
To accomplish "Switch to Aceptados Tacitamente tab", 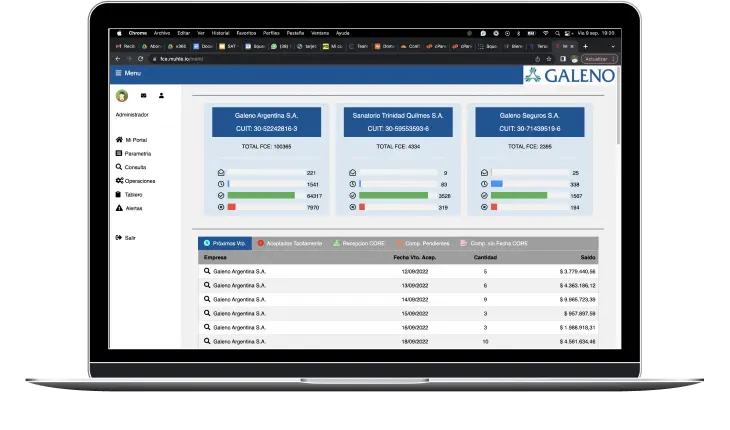I will 290,243.
